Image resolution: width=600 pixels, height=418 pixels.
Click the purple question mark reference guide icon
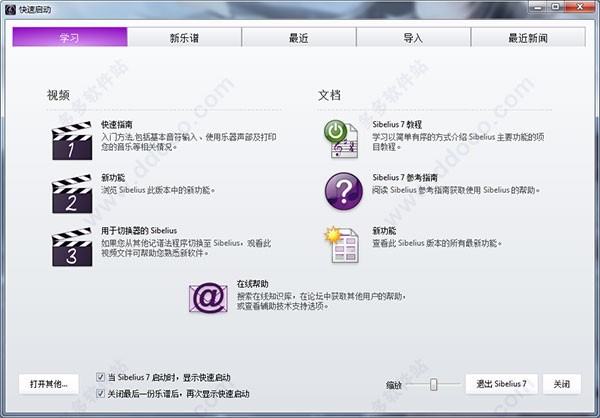tap(344, 191)
